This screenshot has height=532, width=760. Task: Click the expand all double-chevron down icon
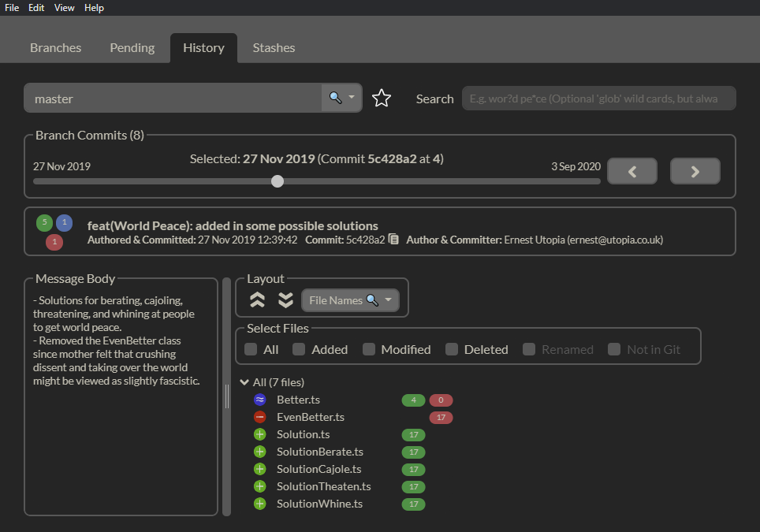[285, 300]
